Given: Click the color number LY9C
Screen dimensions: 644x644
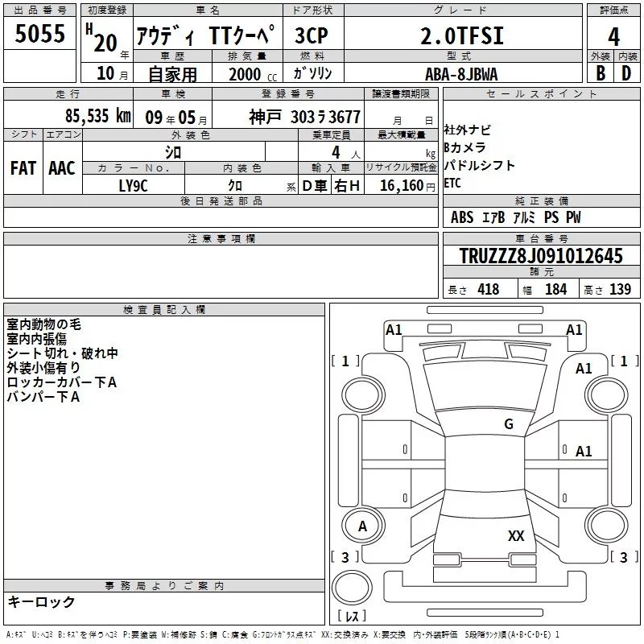Looking at the screenshot, I should coord(134,186).
